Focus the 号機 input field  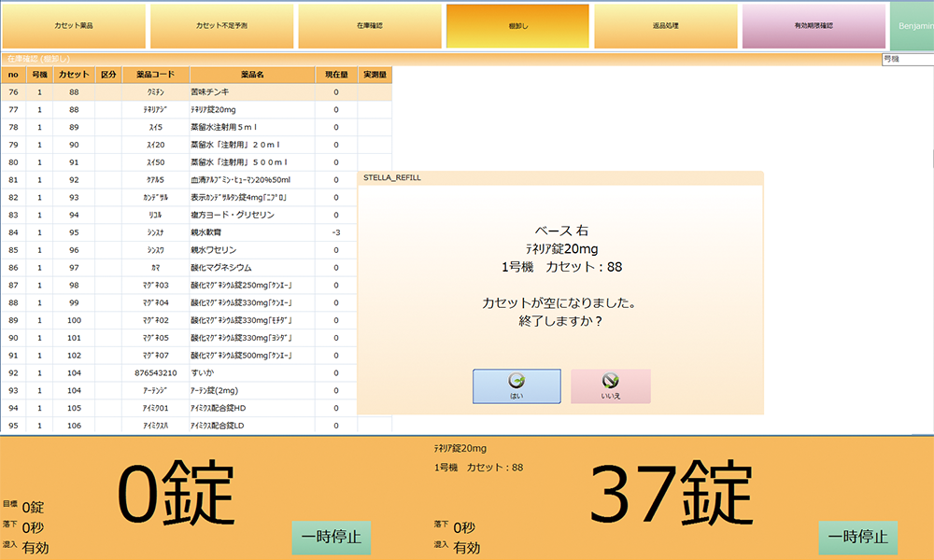tap(907, 59)
